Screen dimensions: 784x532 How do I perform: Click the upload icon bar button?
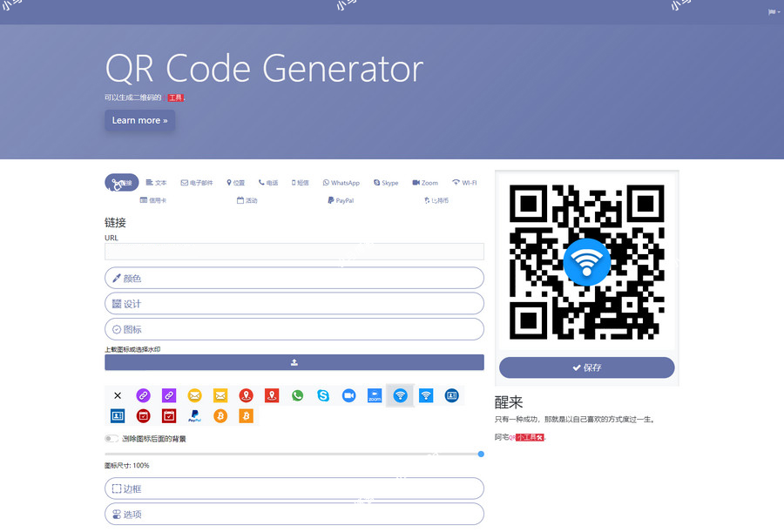pyautogui.click(x=294, y=362)
